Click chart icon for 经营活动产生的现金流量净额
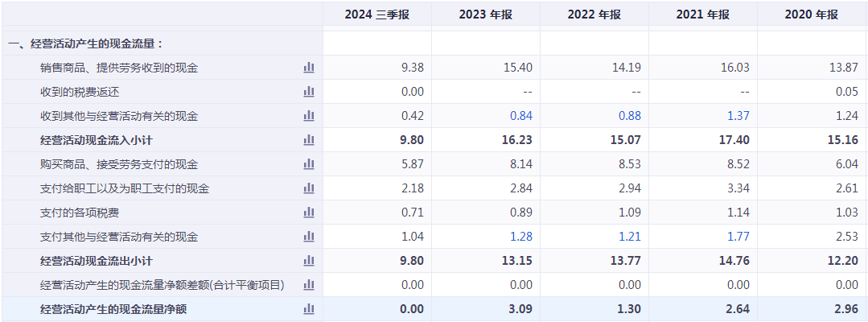Viewport: 868px width, 322px height. 308,309
